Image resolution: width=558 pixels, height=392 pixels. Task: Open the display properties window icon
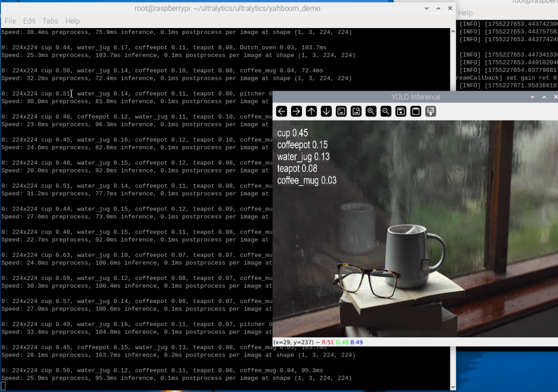(431, 112)
